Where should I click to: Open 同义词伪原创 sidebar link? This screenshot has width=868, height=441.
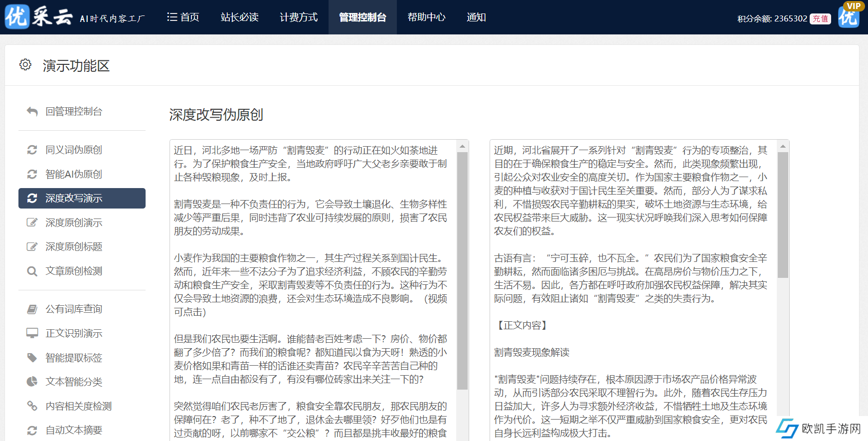click(74, 150)
